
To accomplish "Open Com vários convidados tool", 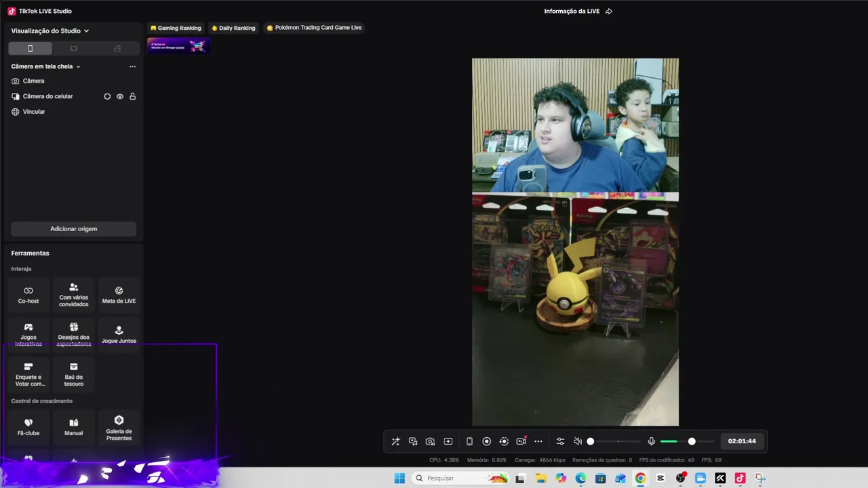I will pos(74,295).
